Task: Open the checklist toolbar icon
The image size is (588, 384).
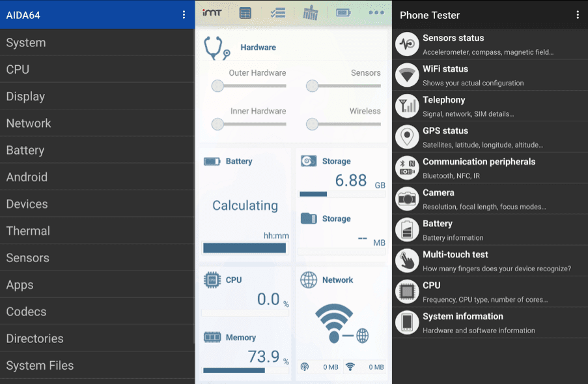Action: pyautogui.click(x=278, y=13)
